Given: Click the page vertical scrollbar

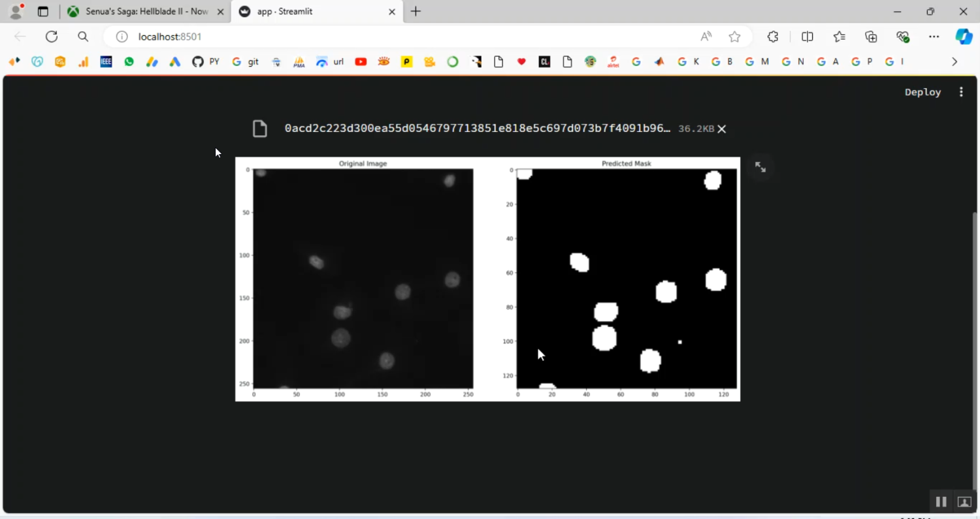Looking at the screenshot, I should click(976, 326).
